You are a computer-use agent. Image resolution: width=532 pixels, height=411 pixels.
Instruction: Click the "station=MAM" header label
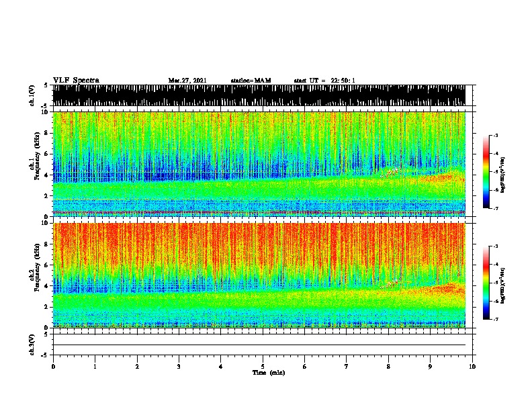[251, 81]
